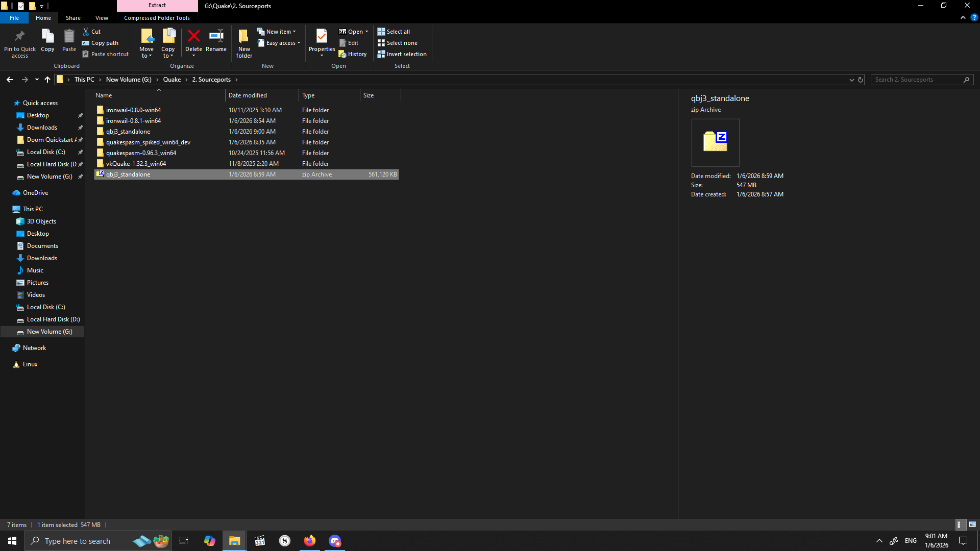
Task: Switch to the View ribbon tab
Action: tap(102, 18)
